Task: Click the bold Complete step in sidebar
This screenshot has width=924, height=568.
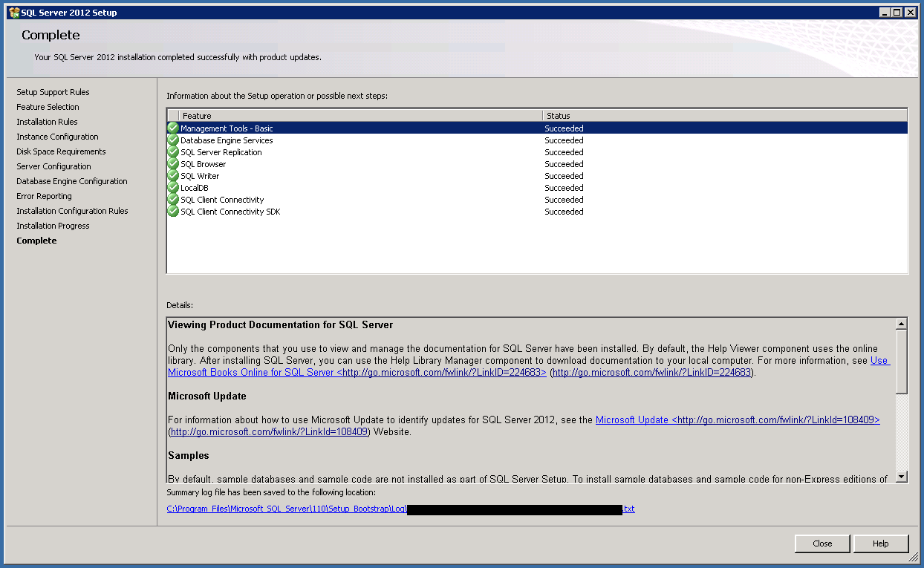Action: 36,241
